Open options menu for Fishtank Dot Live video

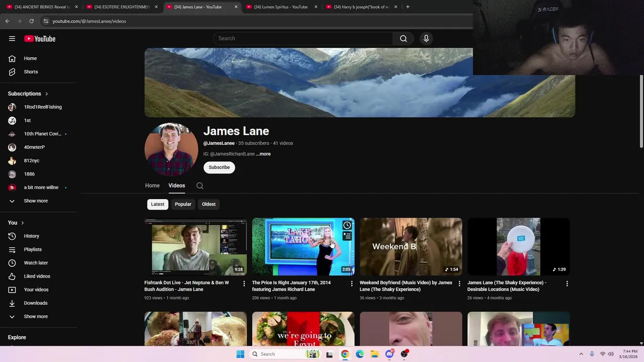point(244,284)
